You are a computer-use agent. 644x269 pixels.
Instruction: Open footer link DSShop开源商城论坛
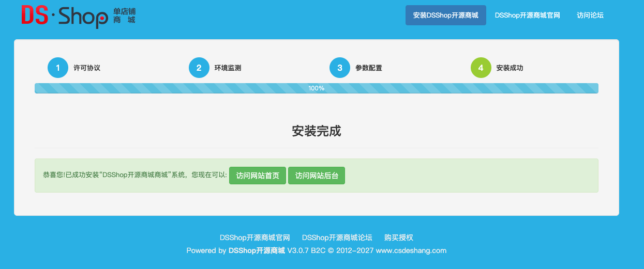pyautogui.click(x=337, y=238)
